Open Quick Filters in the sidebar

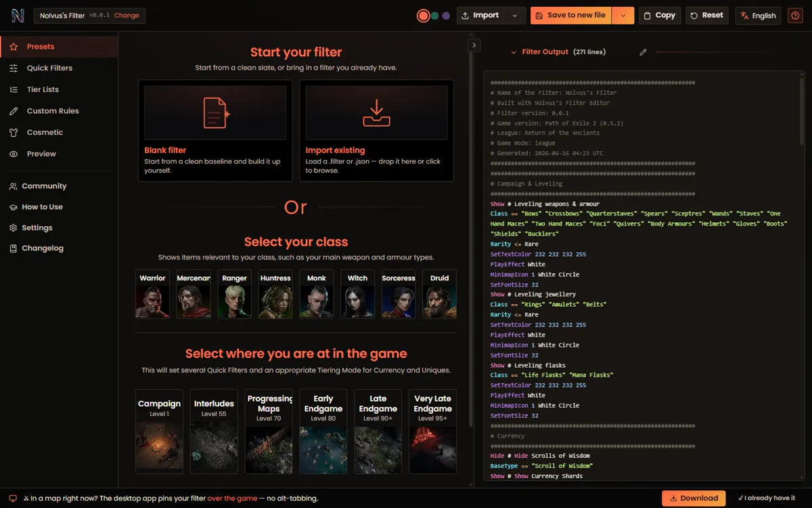[x=59, y=68]
